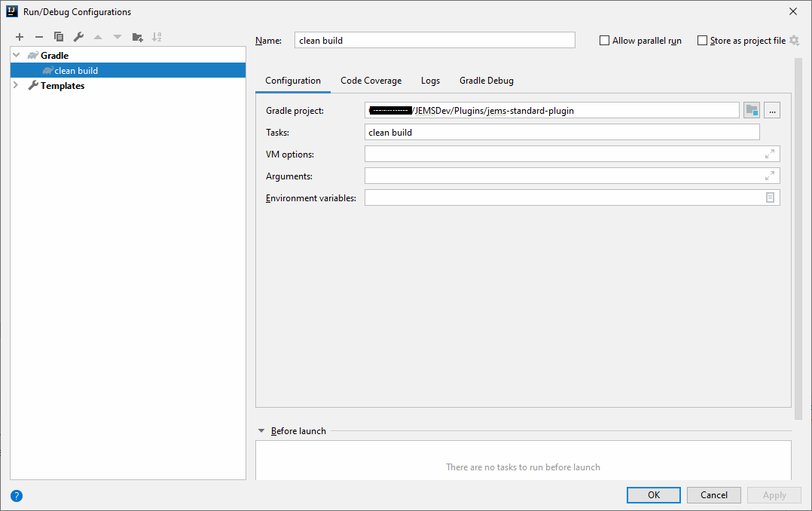Click the Add New Configuration plus icon

(x=20, y=37)
